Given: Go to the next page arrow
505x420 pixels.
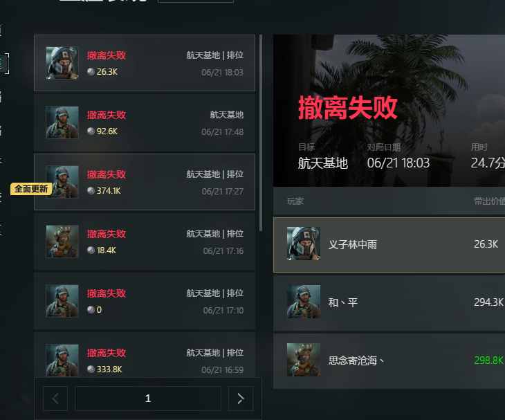Looking at the screenshot, I should click(x=241, y=399).
